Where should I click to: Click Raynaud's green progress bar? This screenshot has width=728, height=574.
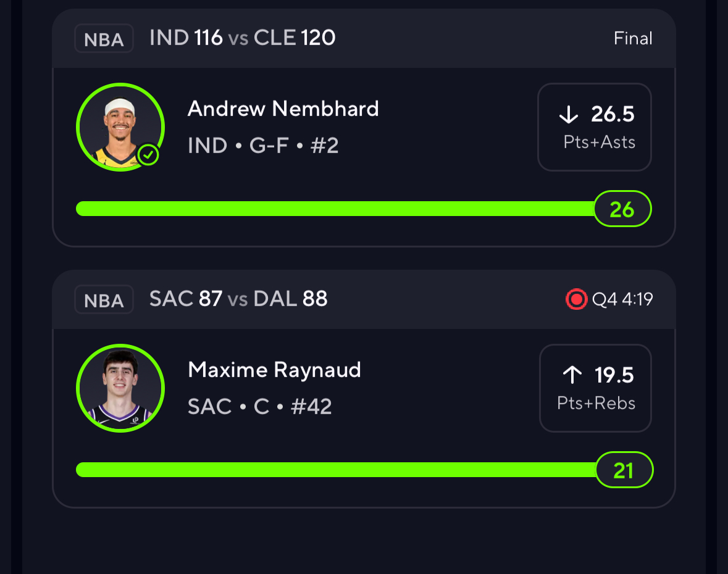333,470
